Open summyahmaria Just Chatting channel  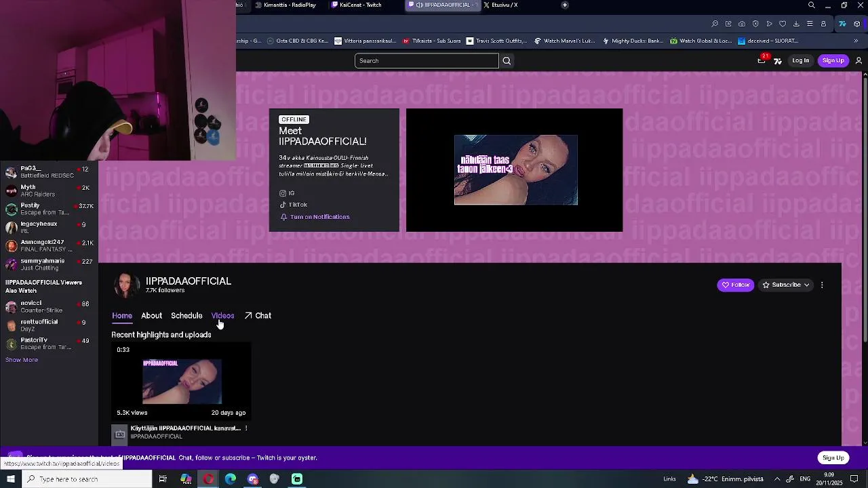[x=49, y=264]
